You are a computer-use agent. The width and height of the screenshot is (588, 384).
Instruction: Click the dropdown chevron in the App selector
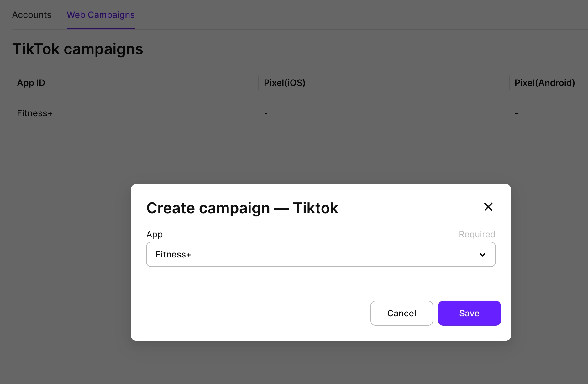482,254
